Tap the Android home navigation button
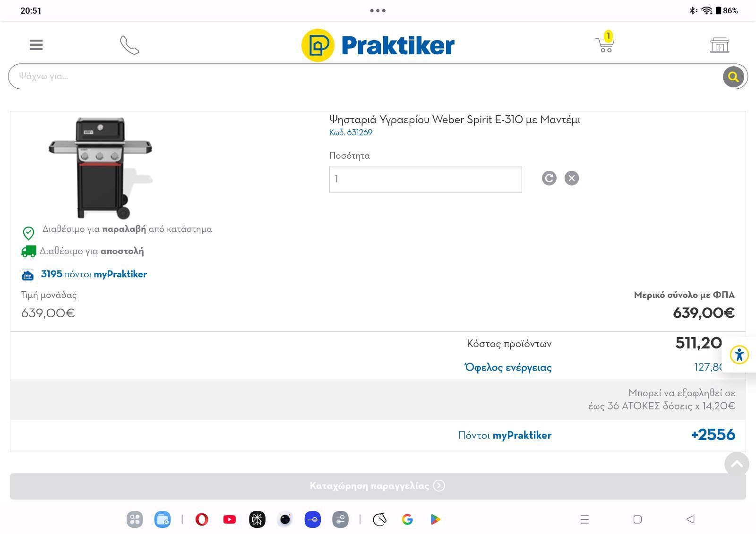 [x=637, y=519]
